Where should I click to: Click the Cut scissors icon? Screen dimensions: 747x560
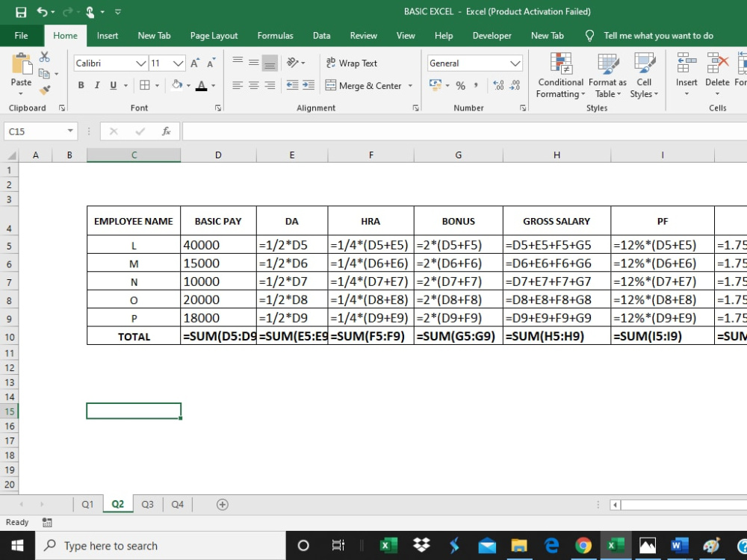click(45, 57)
